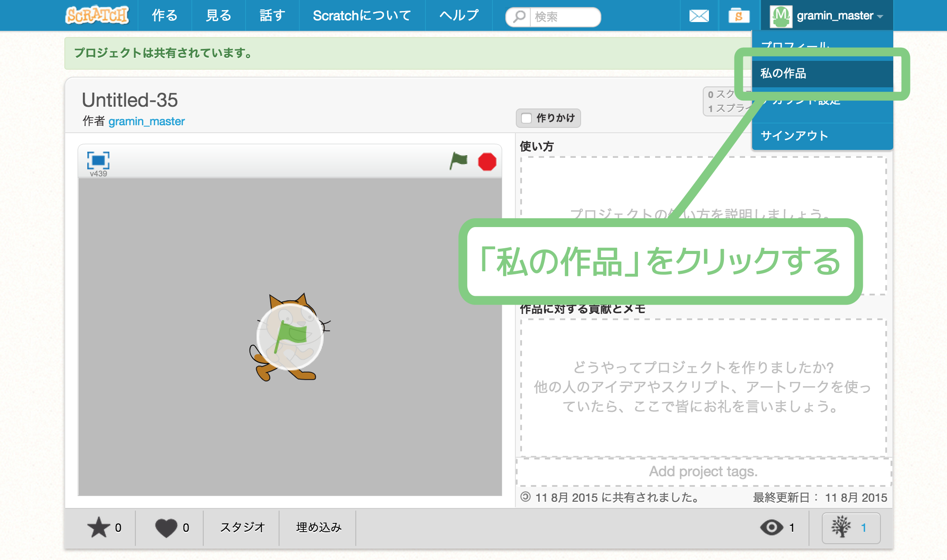
Task: Click the Scratch logo
Action: pyautogui.click(x=97, y=15)
